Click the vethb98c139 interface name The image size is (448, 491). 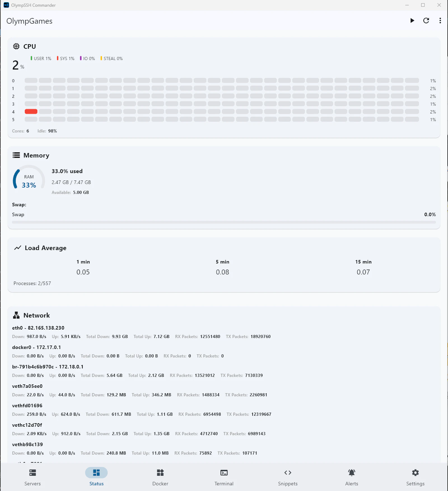click(27, 444)
